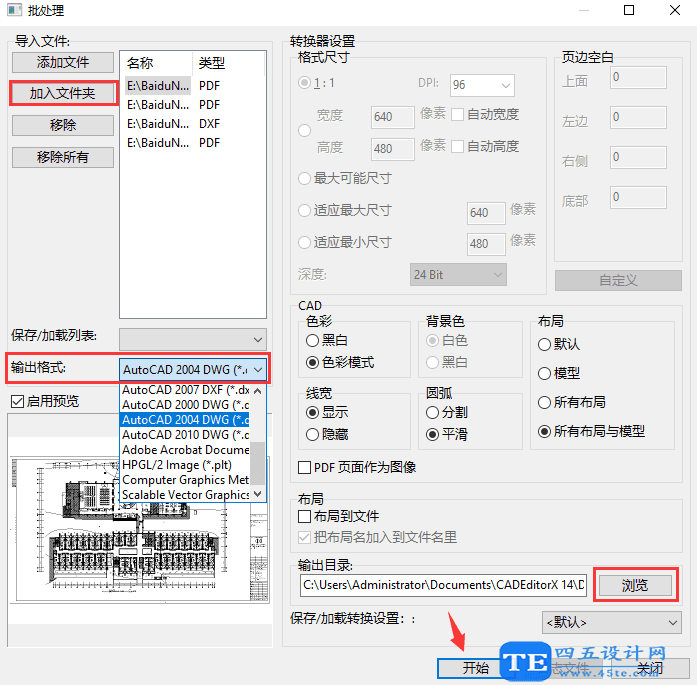Click the 加入文件夹 button

[x=63, y=93]
